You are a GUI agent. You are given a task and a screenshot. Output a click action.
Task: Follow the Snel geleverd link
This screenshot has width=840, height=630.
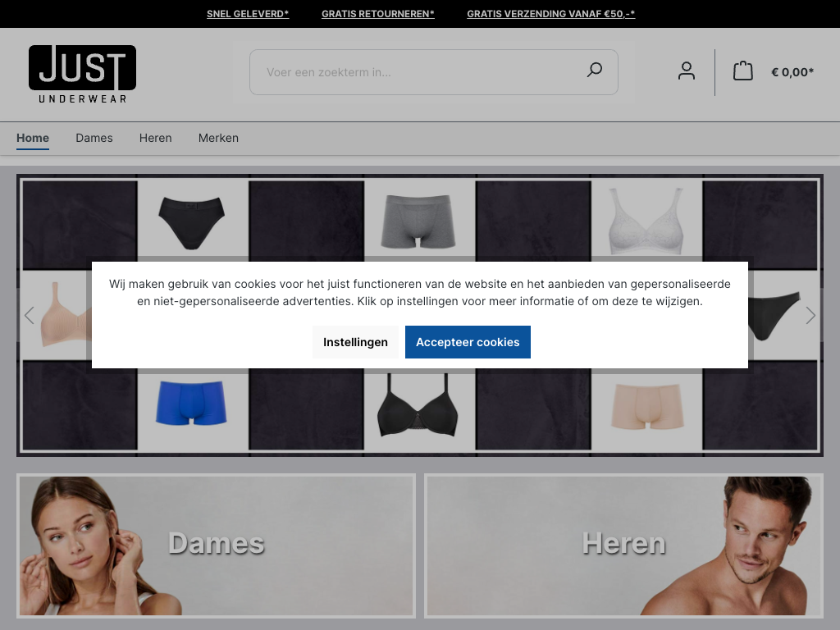pos(248,14)
